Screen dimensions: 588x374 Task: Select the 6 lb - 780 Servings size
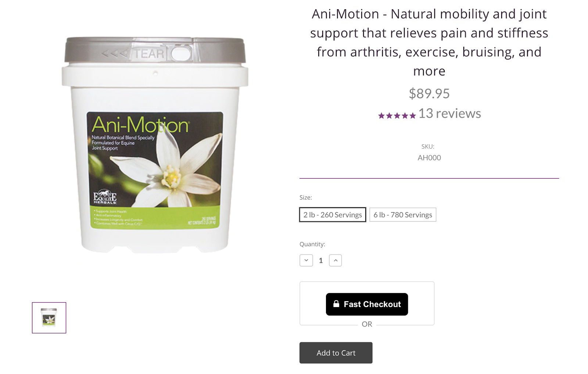pyautogui.click(x=403, y=215)
